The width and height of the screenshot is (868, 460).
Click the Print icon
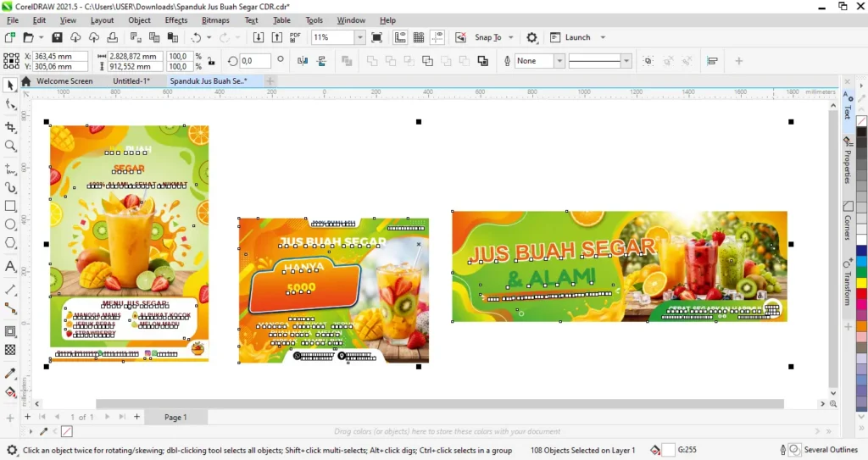click(x=113, y=37)
